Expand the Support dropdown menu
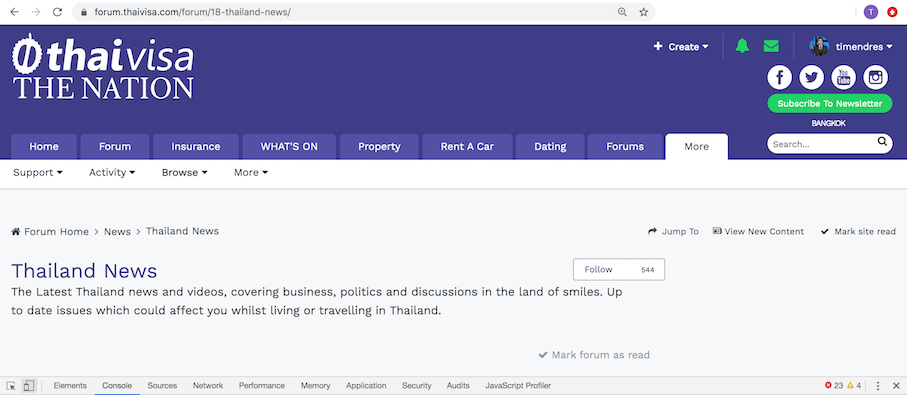 click(x=38, y=172)
